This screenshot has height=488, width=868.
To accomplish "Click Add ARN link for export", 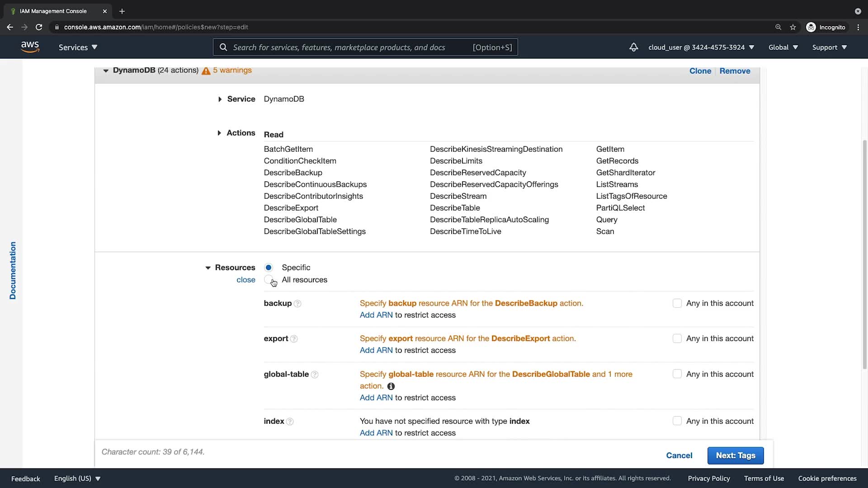I will tap(376, 350).
